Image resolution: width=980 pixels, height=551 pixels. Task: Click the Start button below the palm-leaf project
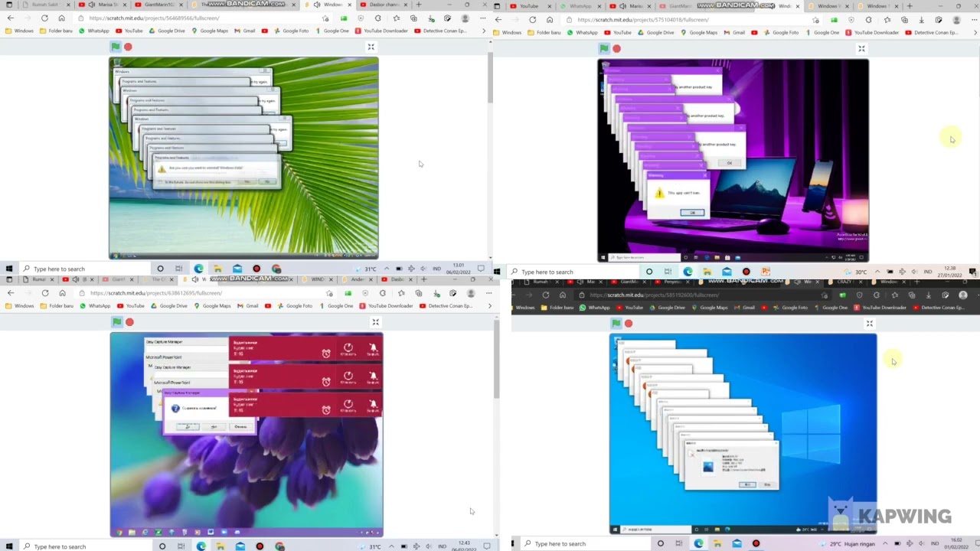point(9,269)
